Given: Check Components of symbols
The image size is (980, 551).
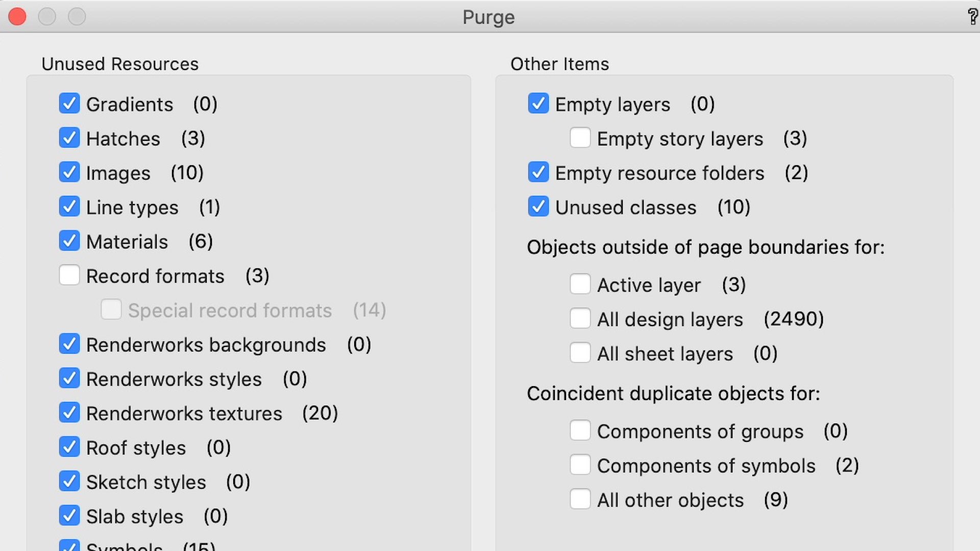Looking at the screenshot, I should tap(580, 465).
